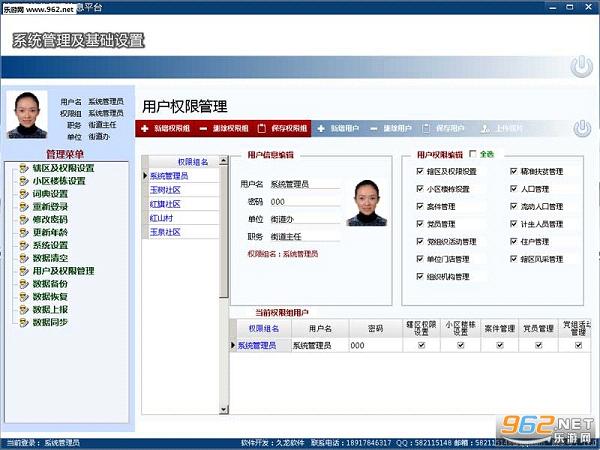Click the 系统管理员 group cell in the user table
Screen dimensions: 600x450
[264, 346]
